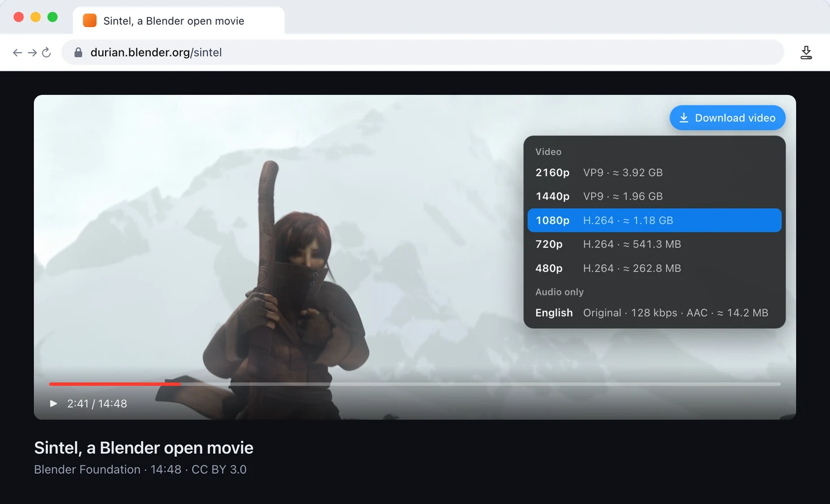Image resolution: width=830 pixels, height=504 pixels.
Task: Click the orange tab favicon
Action: tap(90, 21)
